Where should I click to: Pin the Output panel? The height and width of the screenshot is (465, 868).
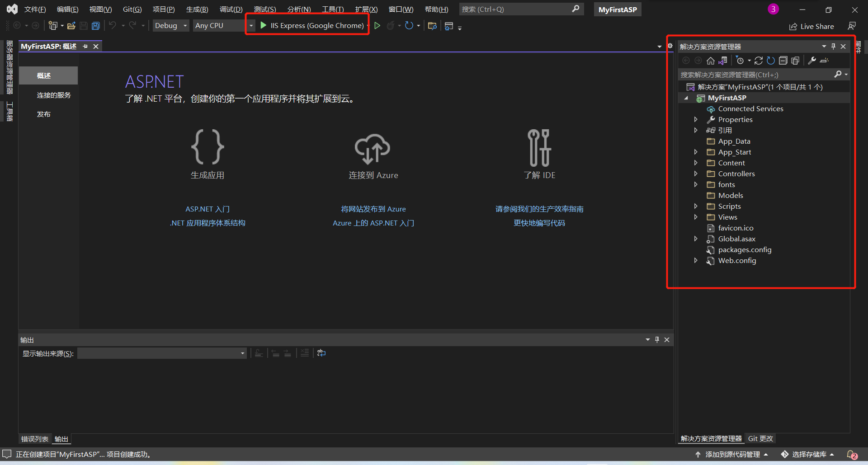[657, 339]
